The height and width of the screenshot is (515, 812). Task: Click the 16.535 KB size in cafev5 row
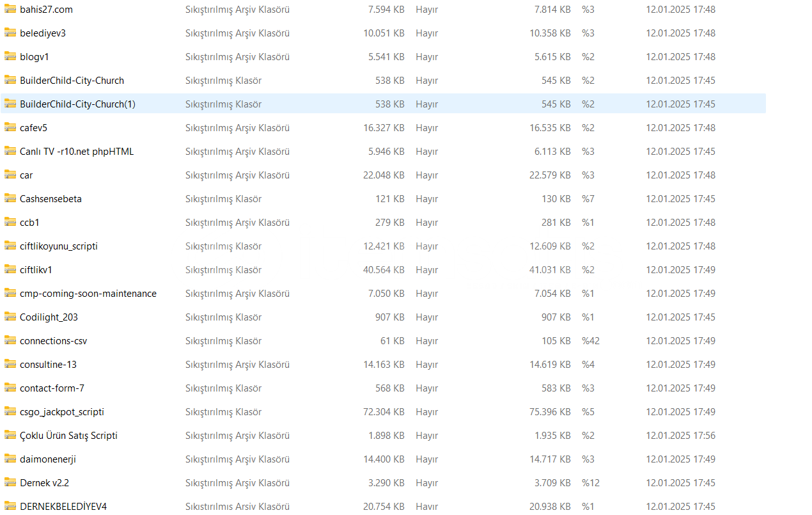550,128
